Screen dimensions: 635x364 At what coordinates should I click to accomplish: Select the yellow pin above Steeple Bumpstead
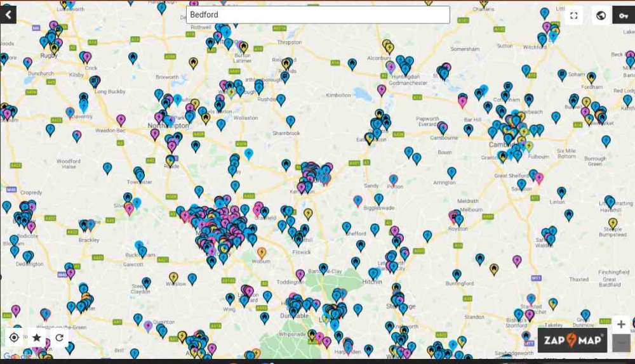point(613,223)
